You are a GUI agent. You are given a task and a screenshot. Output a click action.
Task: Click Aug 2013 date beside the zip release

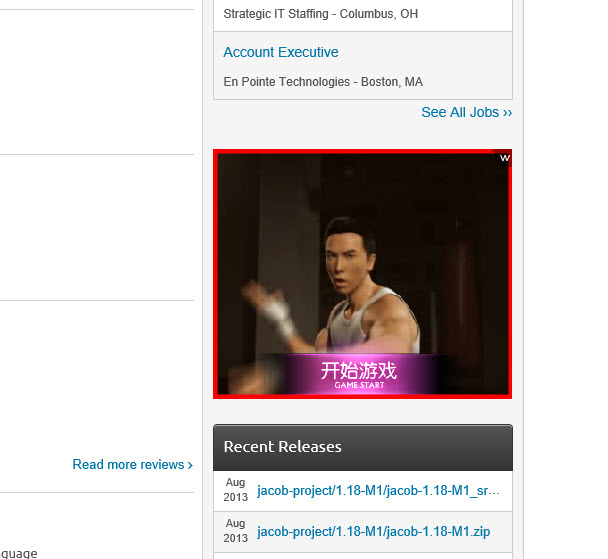pyautogui.click(x=235, y=531)
